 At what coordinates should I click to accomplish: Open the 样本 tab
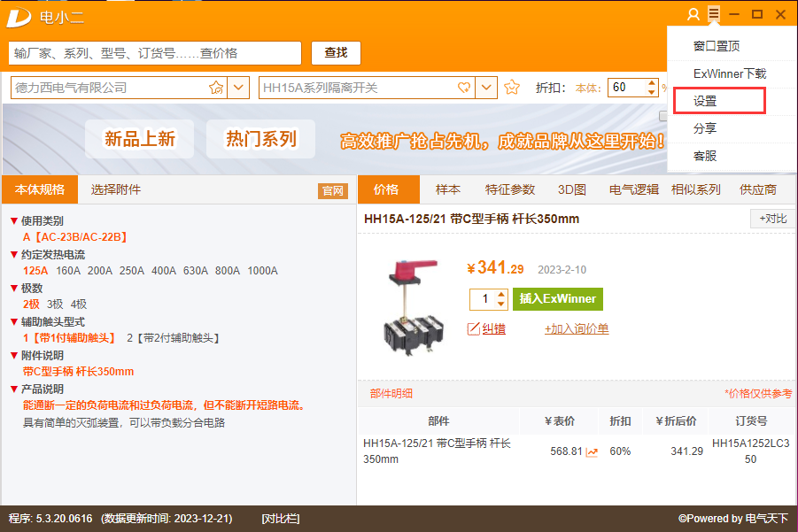[x=448, y=189]
